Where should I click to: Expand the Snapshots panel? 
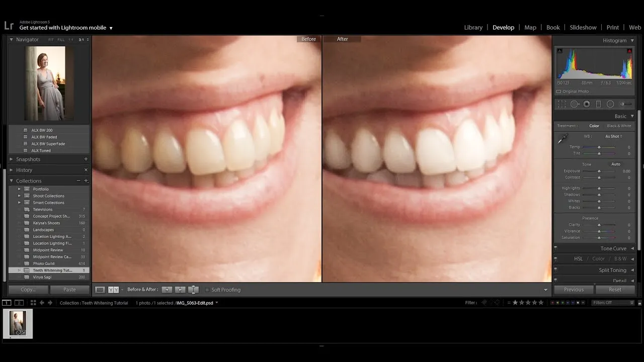[x=28, y=159]
